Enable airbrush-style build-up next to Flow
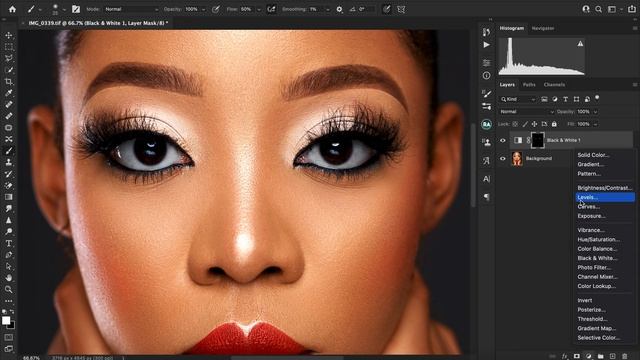Viewport: 640px width, 360px height. [271, 9]
